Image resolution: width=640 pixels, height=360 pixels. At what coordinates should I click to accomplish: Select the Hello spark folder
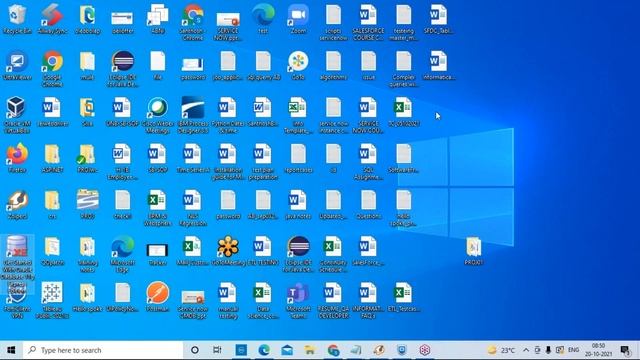(x=87, y=297)
